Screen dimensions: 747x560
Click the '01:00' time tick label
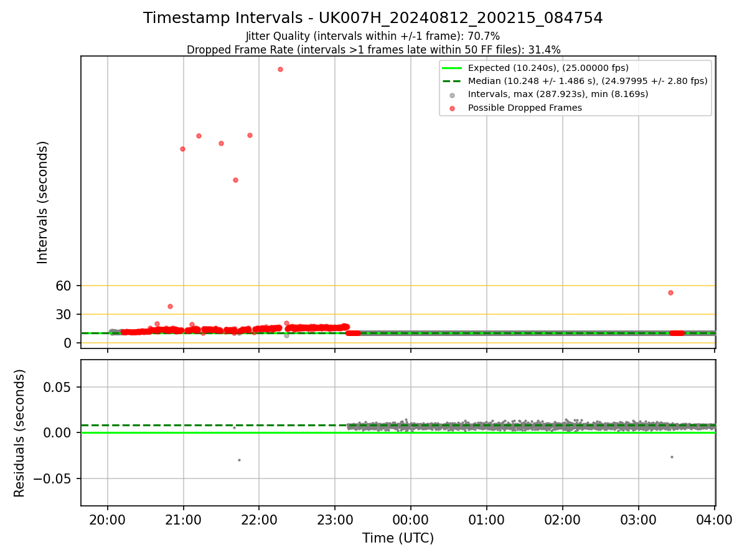pyautogui.click(x=487, y=520)
